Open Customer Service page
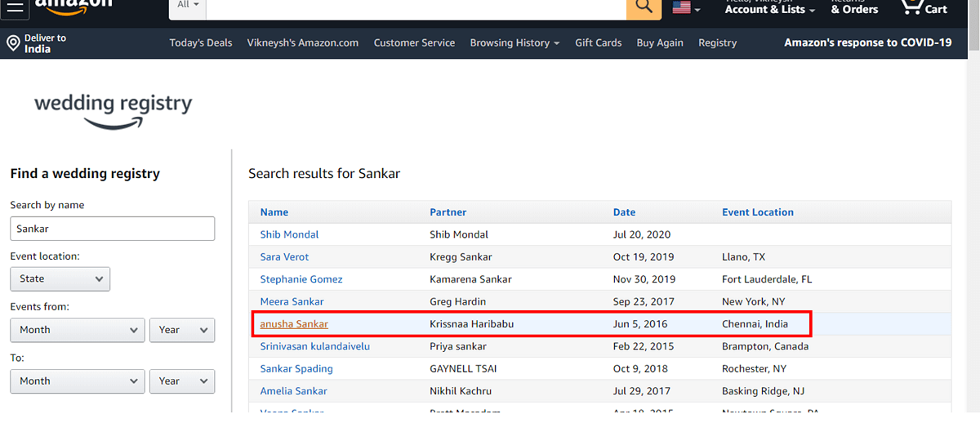This screenshot has height=423, width=980. point(414,42)
